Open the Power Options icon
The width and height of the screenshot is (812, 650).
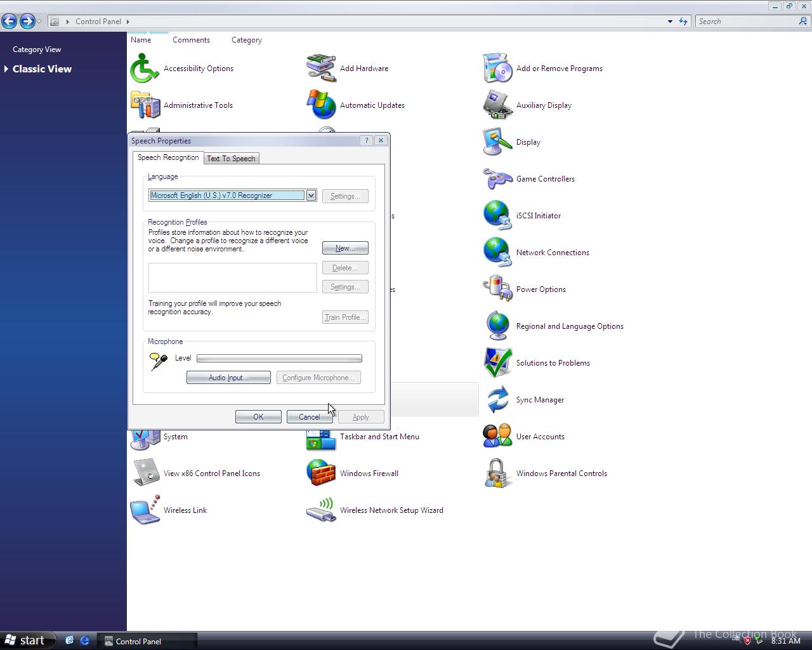[x=497, y=289]
